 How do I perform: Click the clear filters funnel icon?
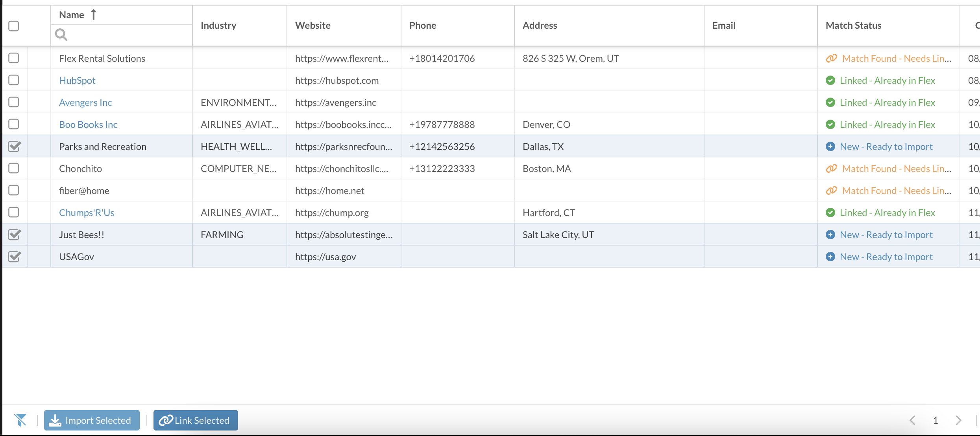click(20, 420)
